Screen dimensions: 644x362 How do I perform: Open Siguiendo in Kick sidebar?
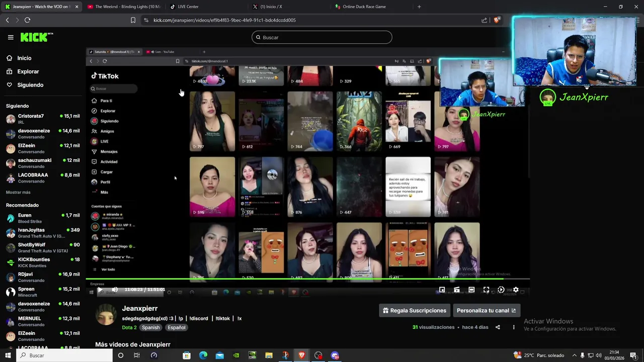[x=30, y=85]
